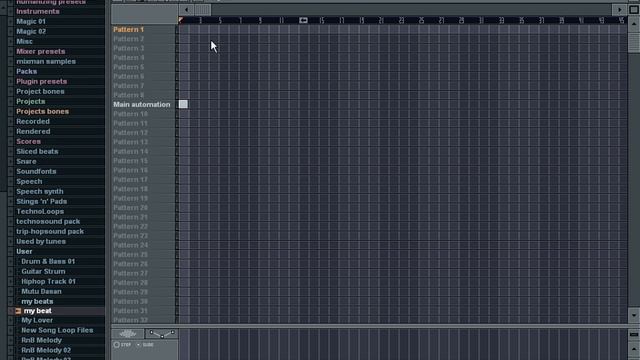Enable the STEP mode toggle
Viewport: 640px width, 360px height.
[x=117, y=345]
